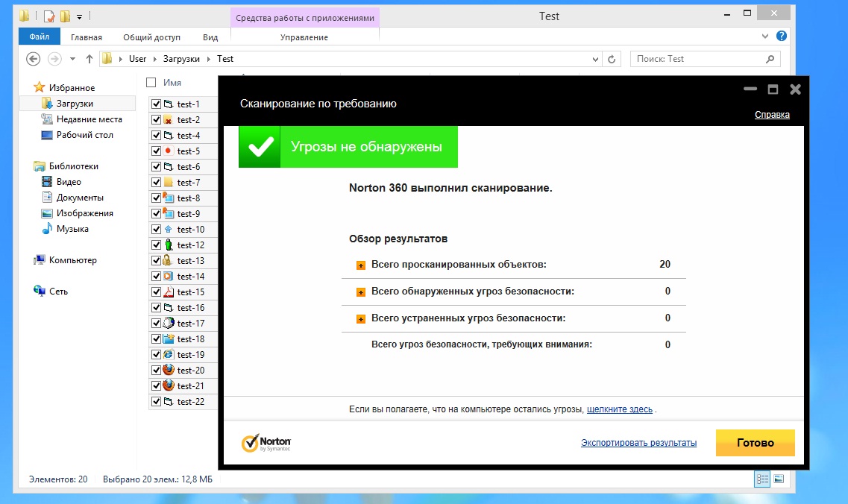Click the test-5 red dot file icon

point(169,151)
